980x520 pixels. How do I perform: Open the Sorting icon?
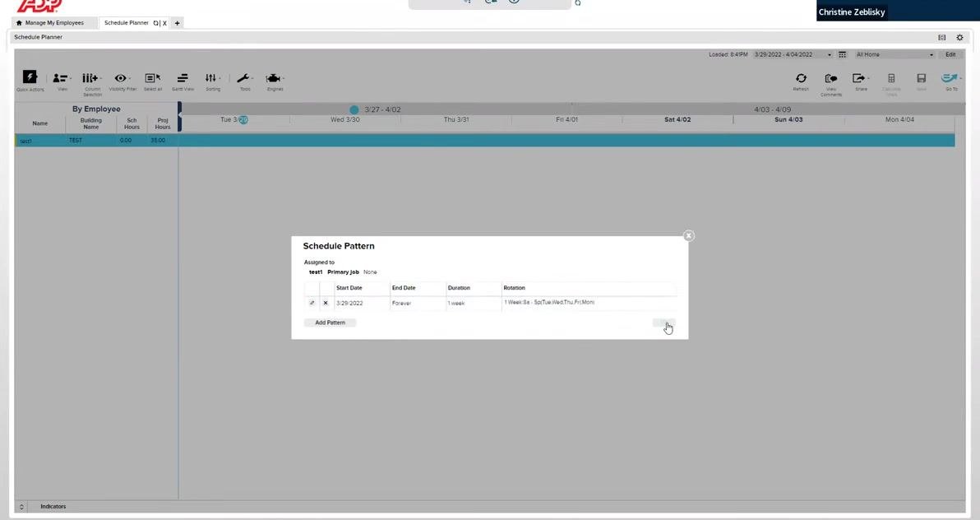pyautogui.click(x=212, y=78)
